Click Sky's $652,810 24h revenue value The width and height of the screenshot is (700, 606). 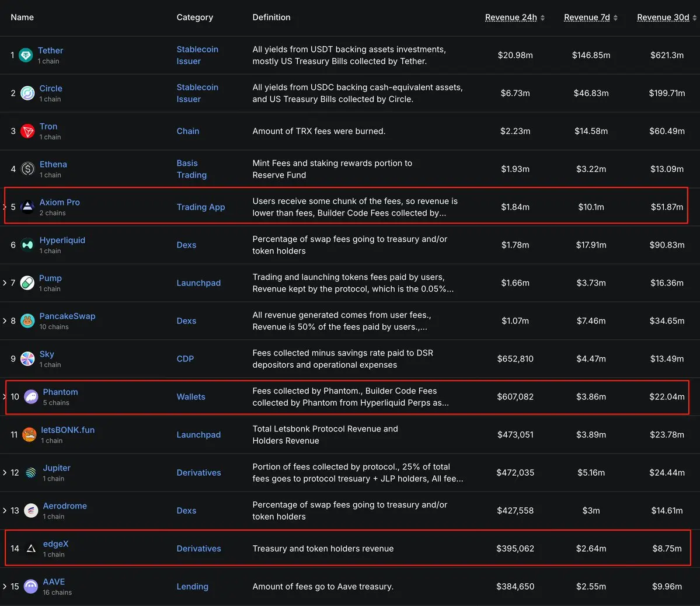coord(515,358)
